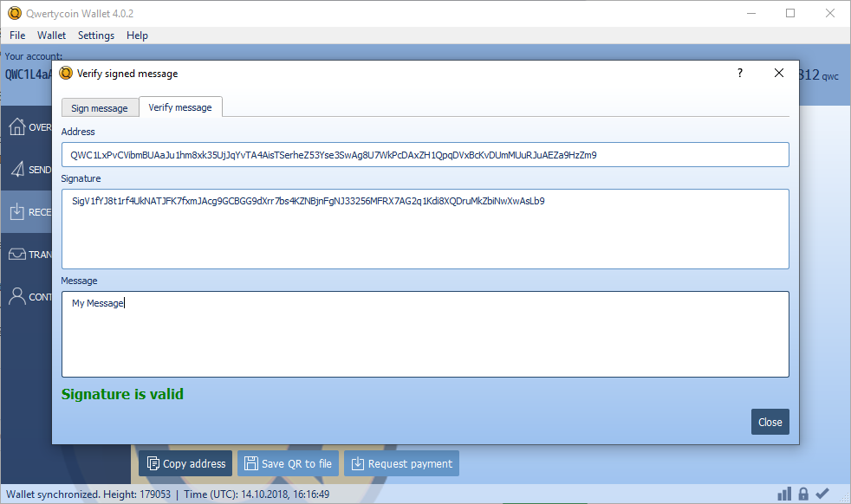Click the wallet lock status icon
Viewport: 851px width, 504px height.
(x=803, y=494)
